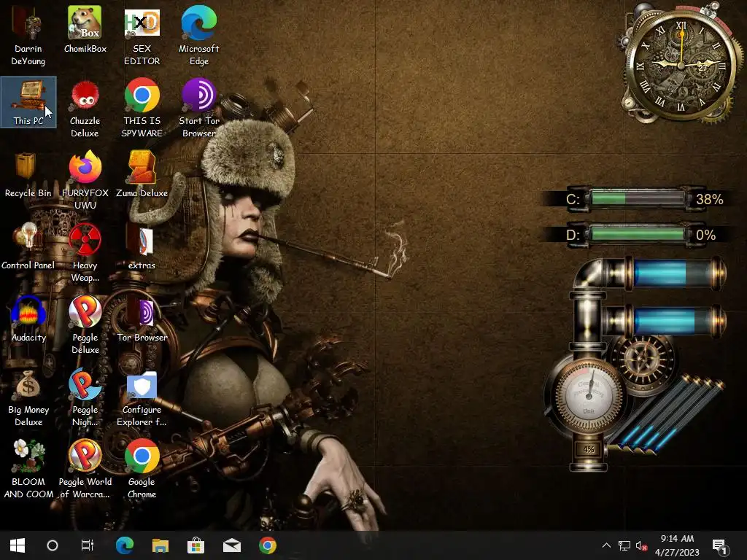Click the D: drive usage bar
The height and width of the screenshot is (560, 747).
[x=636, y=234]
